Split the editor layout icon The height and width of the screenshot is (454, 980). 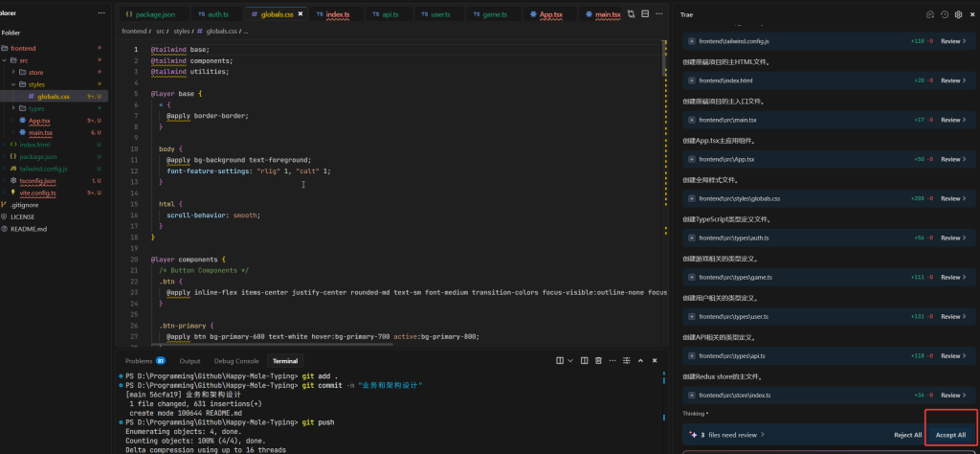coord(645,13)
